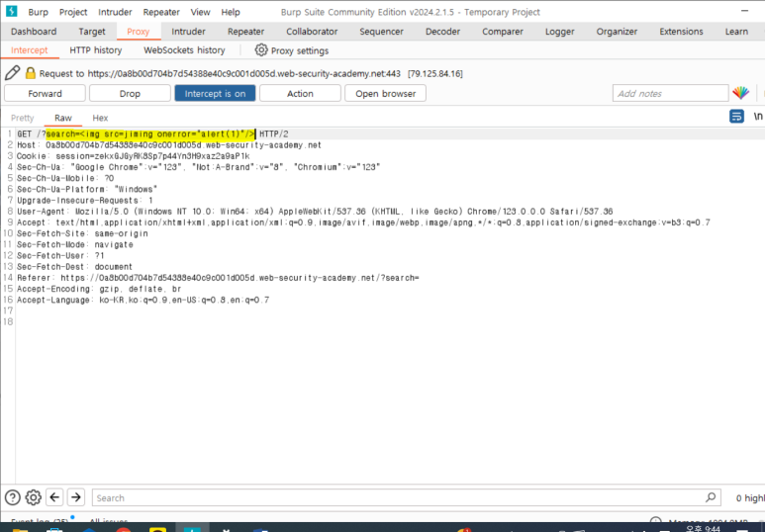Viewport: 765px width, 532px height.
Task: Click the Upgrade-Insecure-Requests line
Action: [x=85, y=201]
